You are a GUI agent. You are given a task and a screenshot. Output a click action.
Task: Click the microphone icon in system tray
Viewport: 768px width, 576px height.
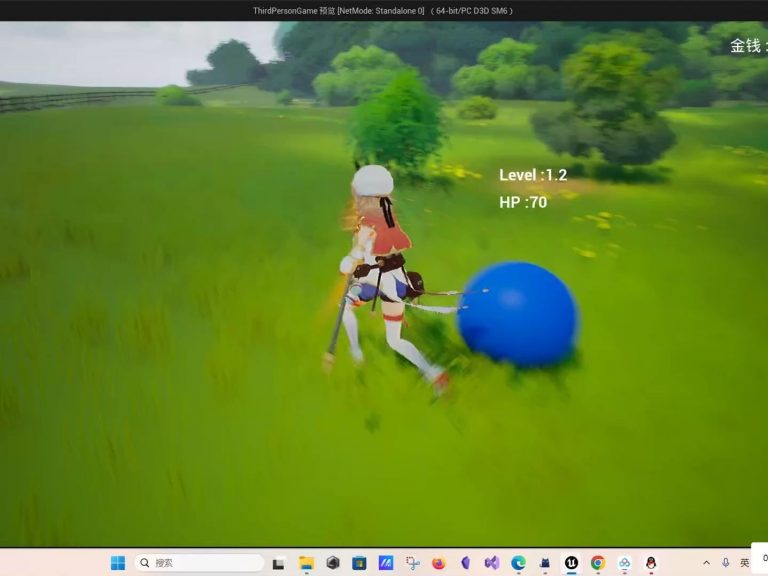(x=725, y=563)
